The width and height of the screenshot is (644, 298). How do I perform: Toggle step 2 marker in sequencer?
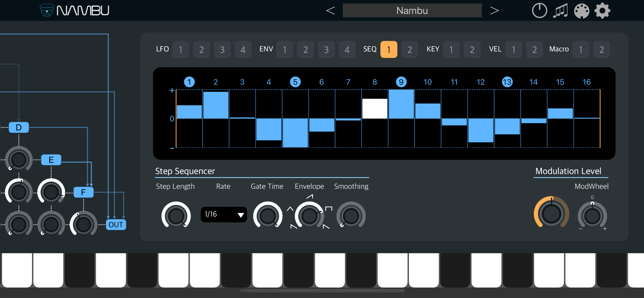(x=216, y=82)
